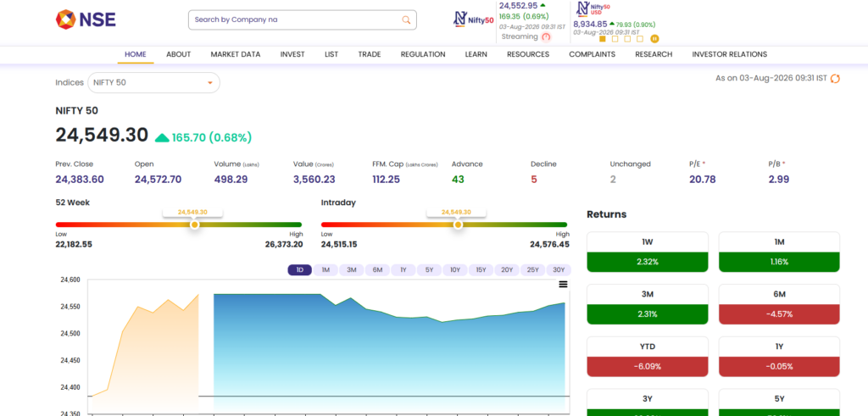Image resolution: width=868 pixels, height=416 pixels.
Task: Open the RESOURCES menu
Action: tap(528, 54)
